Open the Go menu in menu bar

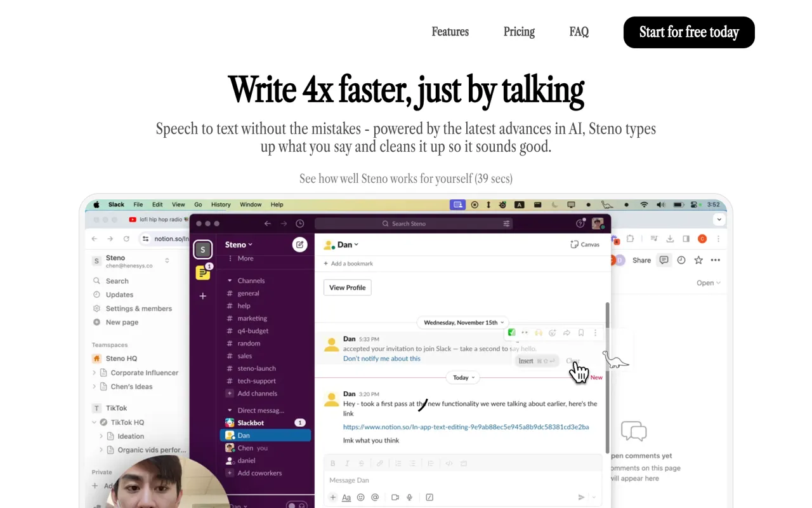tap(198, 204)
